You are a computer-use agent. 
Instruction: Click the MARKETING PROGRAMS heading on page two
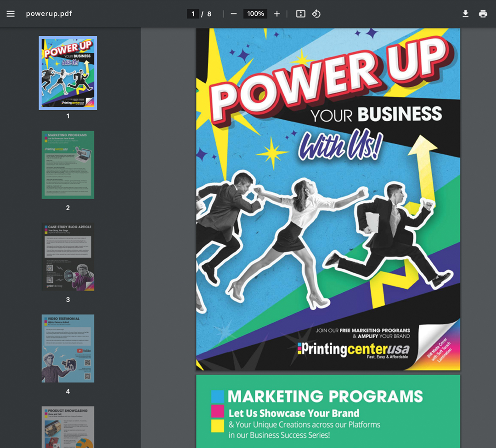(325, 396)
